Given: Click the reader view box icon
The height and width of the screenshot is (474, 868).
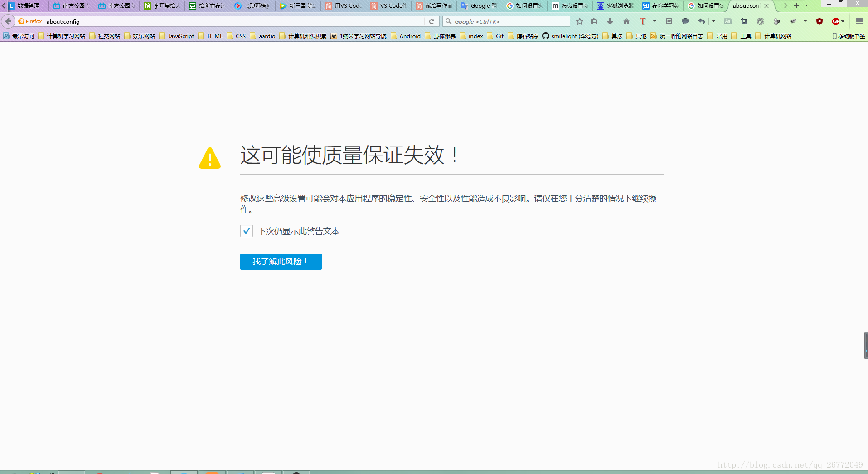Looking at the screenshot, I should pyautogui.click(x=669, y=21).
